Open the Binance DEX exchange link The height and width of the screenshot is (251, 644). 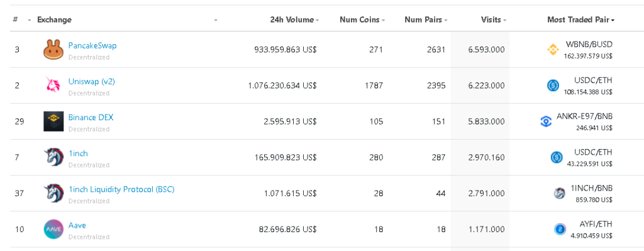click(91, 118)
